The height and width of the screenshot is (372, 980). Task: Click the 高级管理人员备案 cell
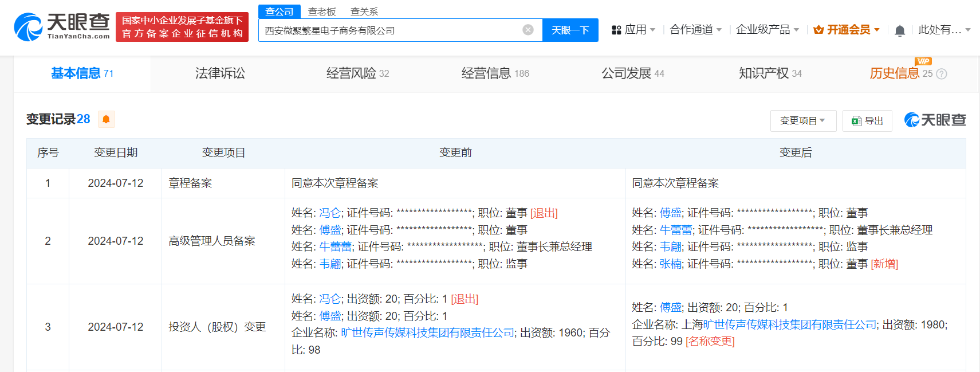pos(223,241)
